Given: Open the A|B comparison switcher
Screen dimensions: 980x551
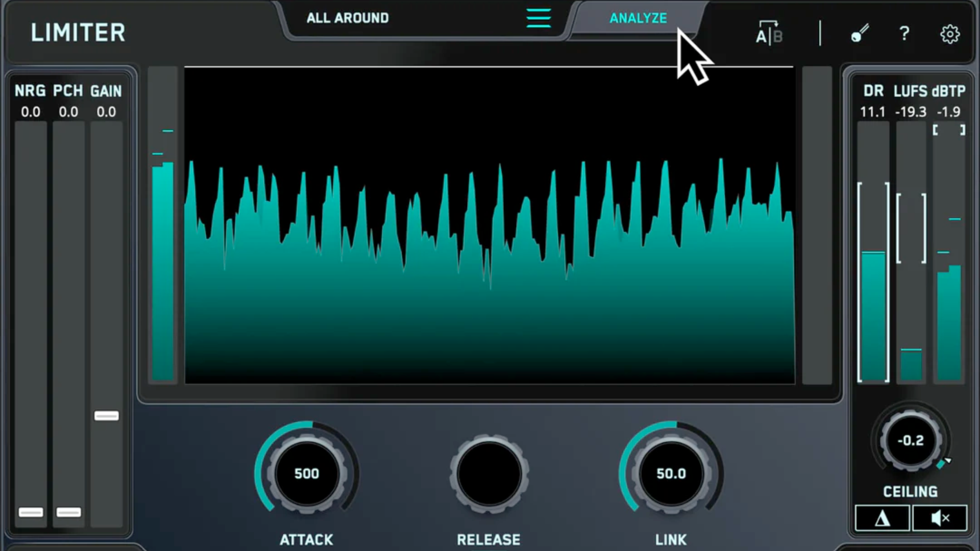Looking at the screenshot, I should point(769,34).
